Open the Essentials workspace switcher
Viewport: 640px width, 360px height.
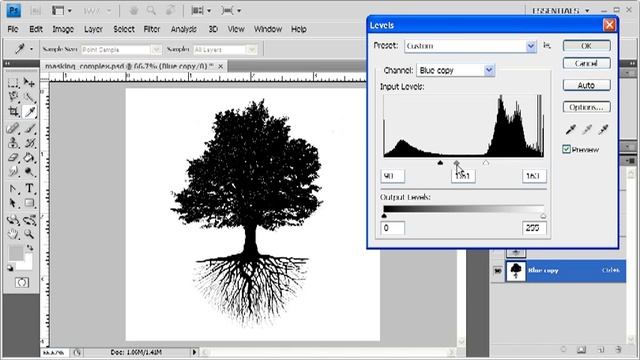click(x=561, y=11)
